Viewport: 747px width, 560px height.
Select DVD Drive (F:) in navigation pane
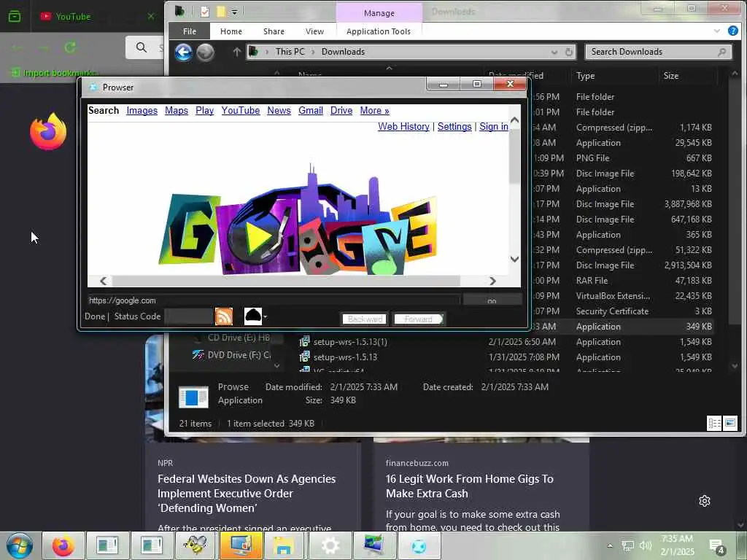(231, 355)
